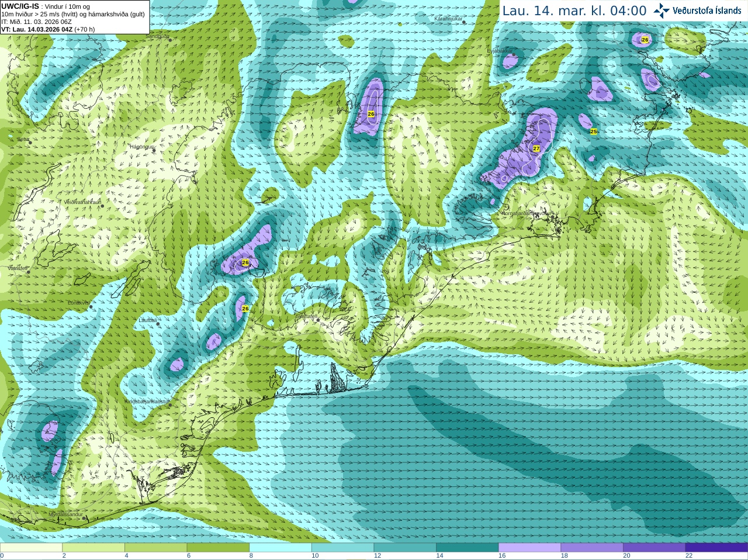Select the dark teal 14–16 m/s legend swatch

pos(467,548)
